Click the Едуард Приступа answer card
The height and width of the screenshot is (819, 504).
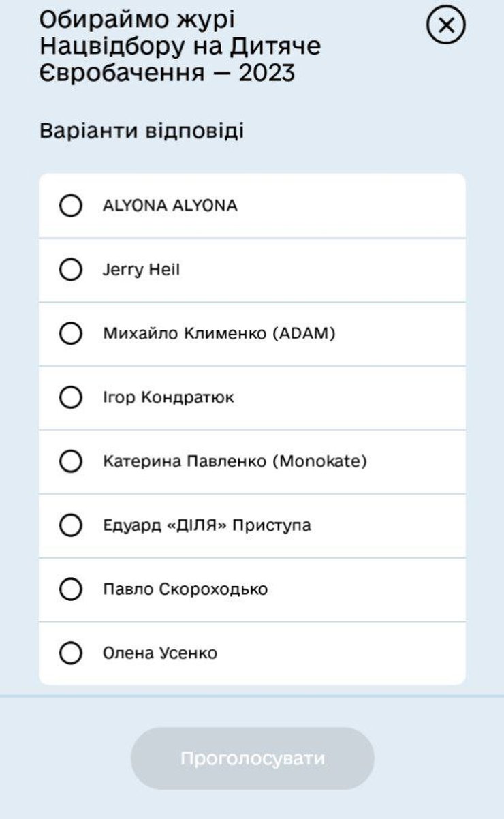point(252,524)
